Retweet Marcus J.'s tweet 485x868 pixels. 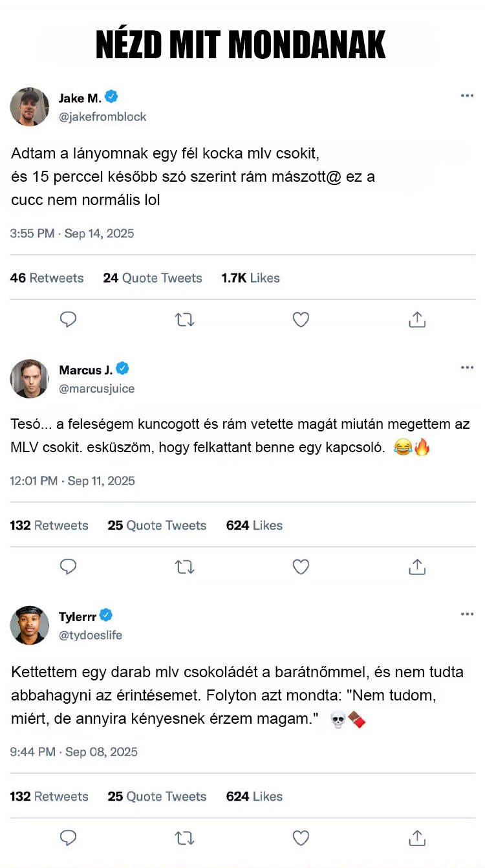point(185,567)
